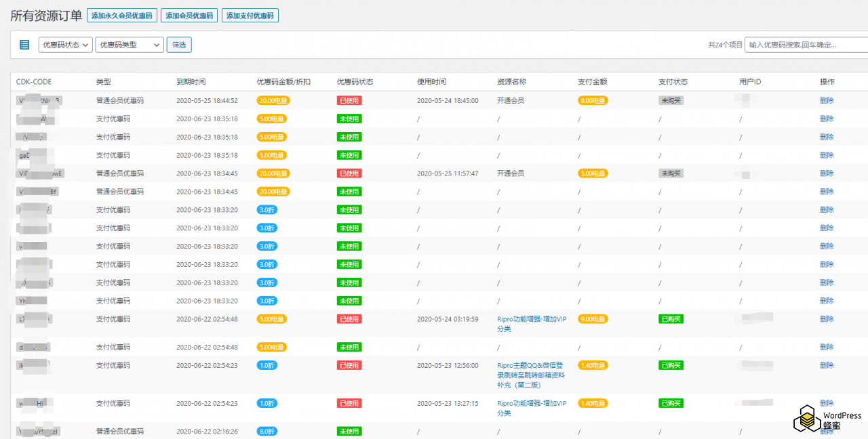868x439 pixels.
Task: Click the 2020-06-22 02:16:26 expiry date
Action: (x=207, y=431)
